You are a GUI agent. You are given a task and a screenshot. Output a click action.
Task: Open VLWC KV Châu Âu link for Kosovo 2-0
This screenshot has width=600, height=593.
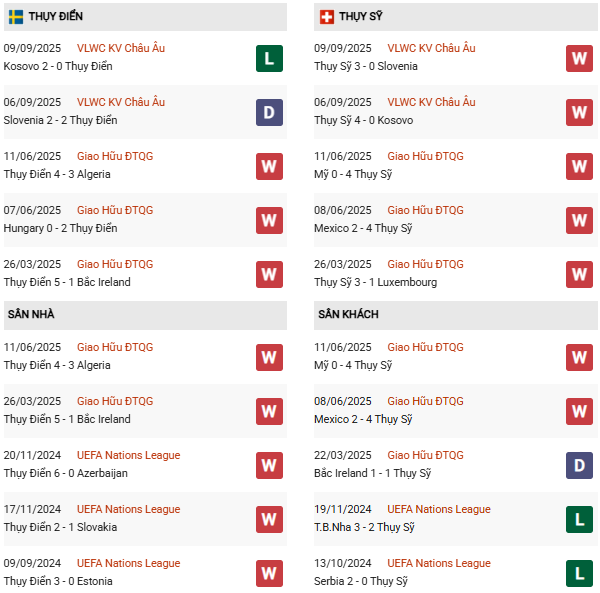click(125, 48)
